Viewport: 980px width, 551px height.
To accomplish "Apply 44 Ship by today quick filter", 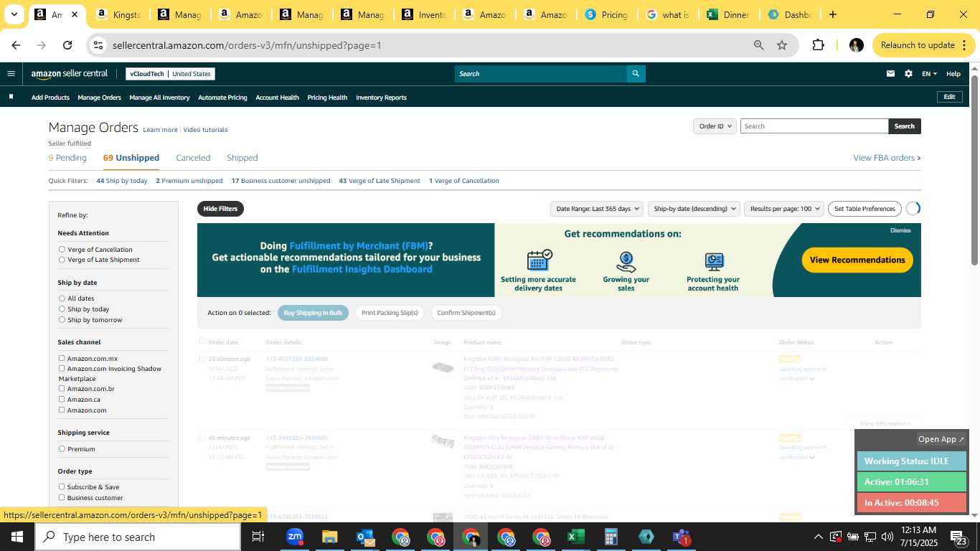I will click(122, 181).
